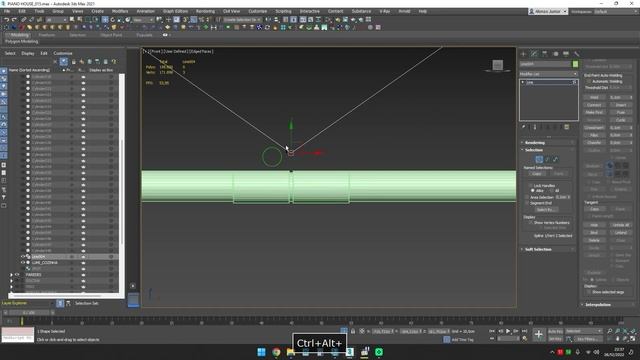Open the Utilities tab of command panel
640x360 pixels.
pos(576,54)
